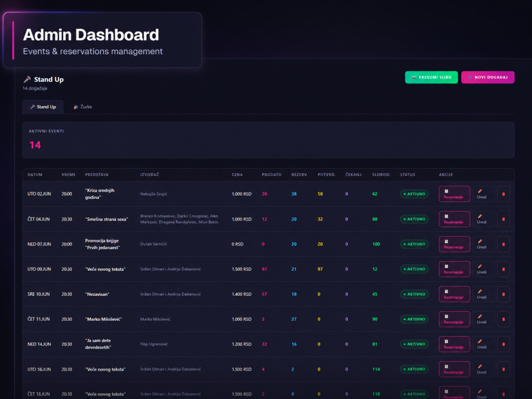The width and height of the screenshot is (532, 399).
Task: Open Rezervacije for "Smešna strana sexa"
Action: point(454,219)
